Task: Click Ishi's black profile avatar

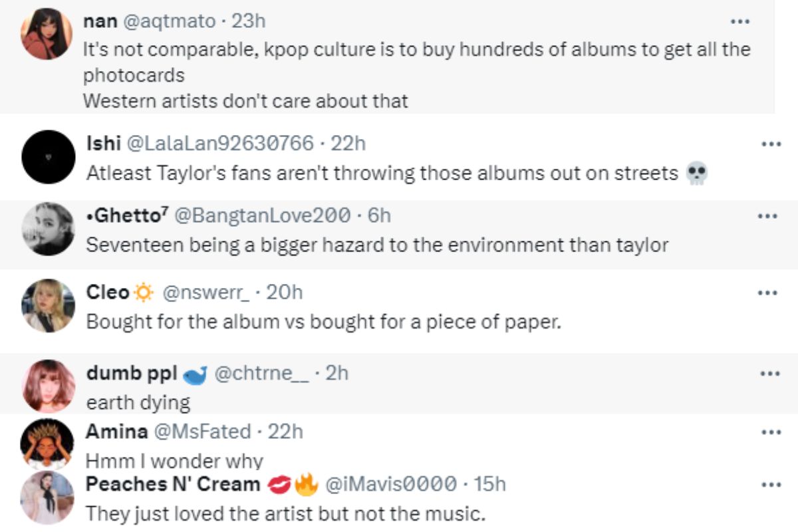Action: point(49,157)
